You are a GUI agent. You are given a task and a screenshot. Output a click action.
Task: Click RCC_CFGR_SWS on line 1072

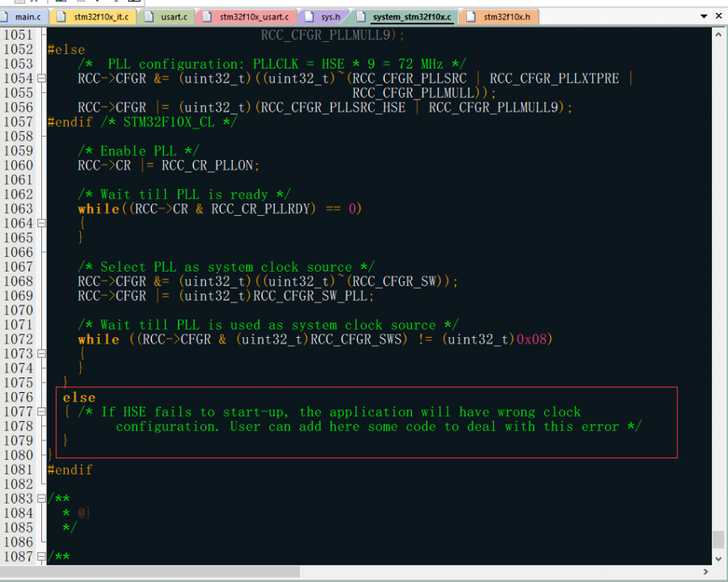pos(356,339)
